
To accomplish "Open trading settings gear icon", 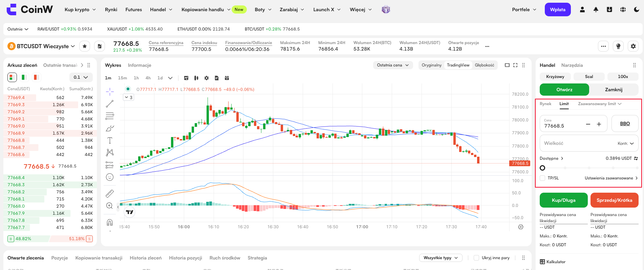I will tap(633, 46).
